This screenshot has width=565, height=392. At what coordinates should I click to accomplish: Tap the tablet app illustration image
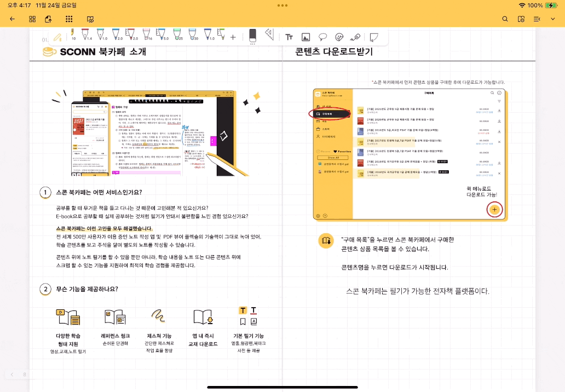click(159, 133)
